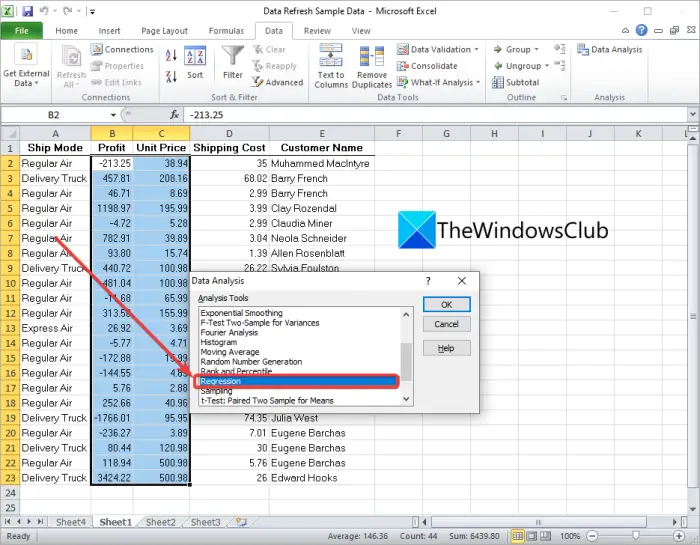Viewport: 700px width, 545px height.
Task: Sort A to Z ascending
Action: [x=171, y=55]
